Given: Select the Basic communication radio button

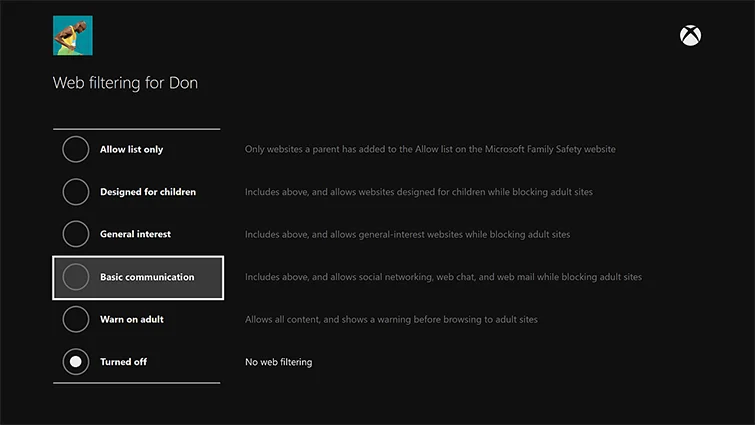Looking at the screenshot, I should tap(76, 277).
